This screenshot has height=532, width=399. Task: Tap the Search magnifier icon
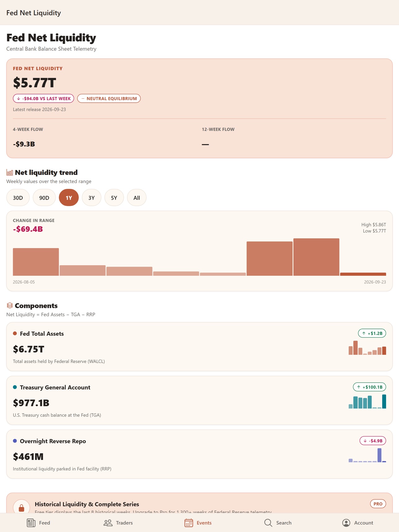[268, 523]
